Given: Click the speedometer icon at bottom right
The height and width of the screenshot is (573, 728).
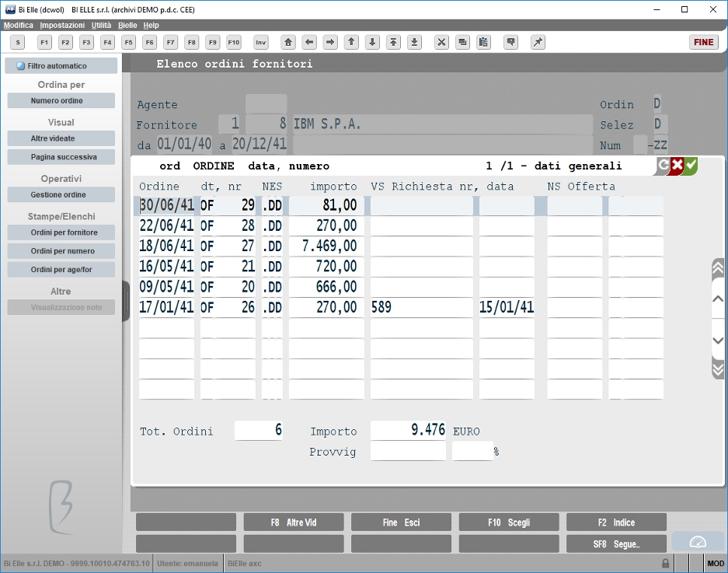Looking at the screenshot, I should click(698, 543).
